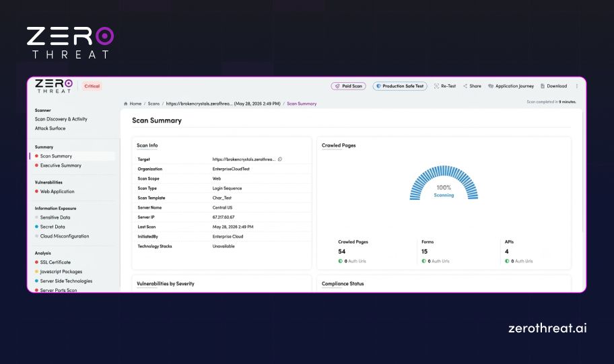Screen dimensions: 614x364
Task: Click the Unavailable technology stacks value
Action: click(x=224, y=246)
